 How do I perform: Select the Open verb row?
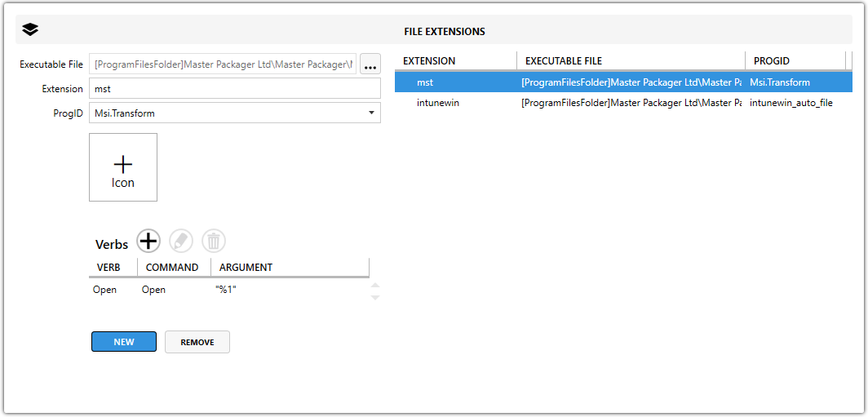[229, 290]
